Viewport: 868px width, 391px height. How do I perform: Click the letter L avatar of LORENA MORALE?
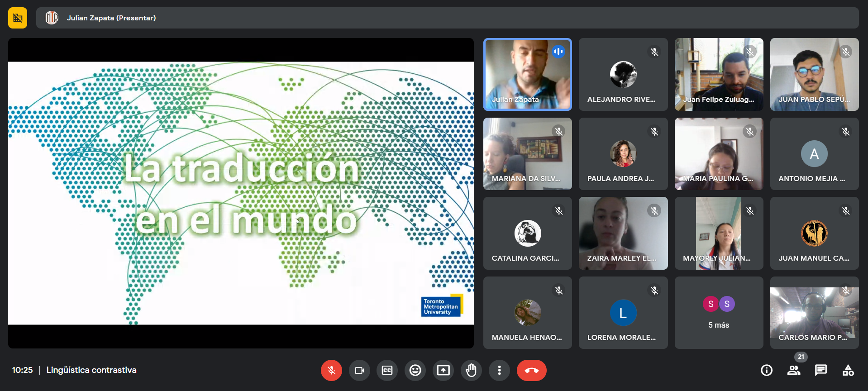click(x=623, y=313)
